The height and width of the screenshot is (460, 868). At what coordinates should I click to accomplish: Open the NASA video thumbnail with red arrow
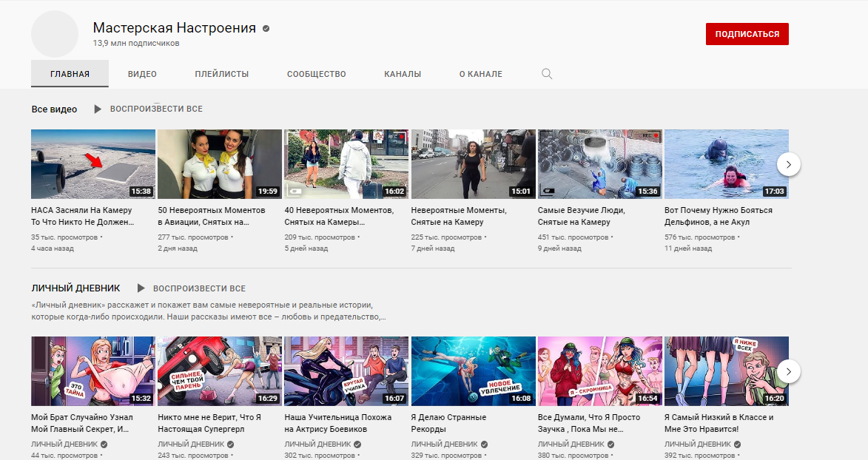[93, 164]
